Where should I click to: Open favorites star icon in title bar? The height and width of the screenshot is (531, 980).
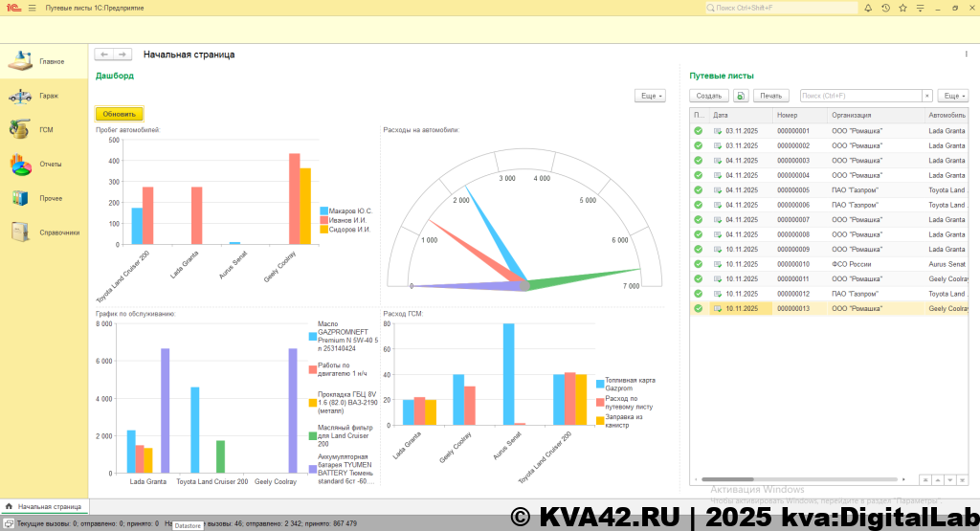coord(903,8)
